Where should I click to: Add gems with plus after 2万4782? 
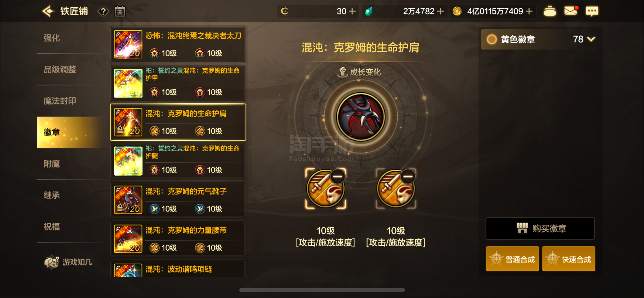(x=441, y=11)
